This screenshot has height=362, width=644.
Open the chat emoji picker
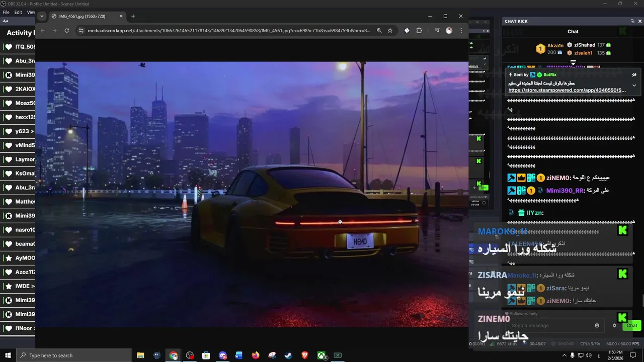pos(597,325)
